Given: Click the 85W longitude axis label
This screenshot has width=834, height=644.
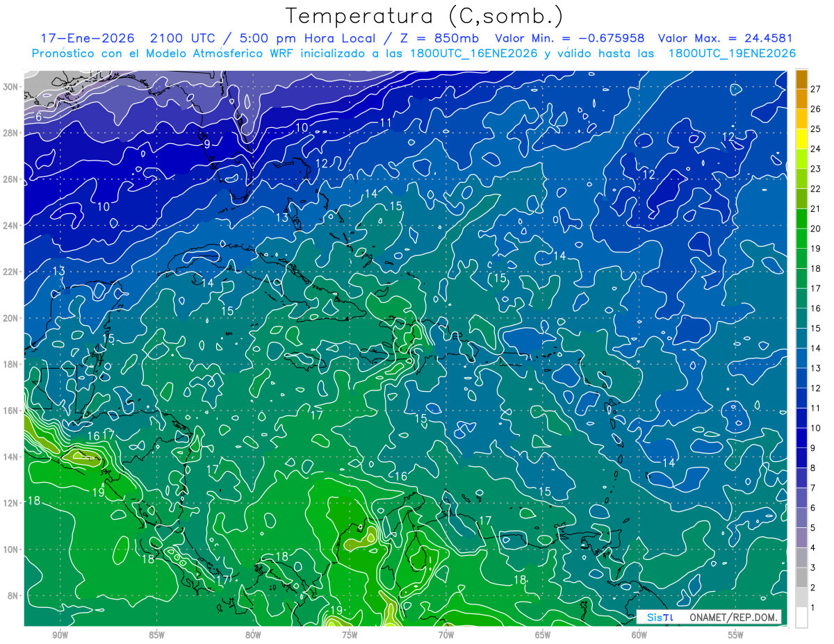Looking at the screenshot, I should pos(156,635).
